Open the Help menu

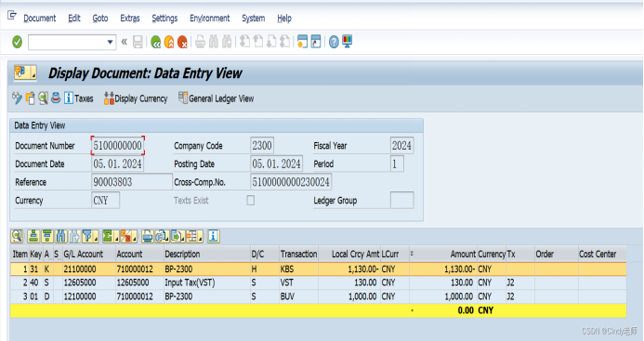tap(283, 18)
